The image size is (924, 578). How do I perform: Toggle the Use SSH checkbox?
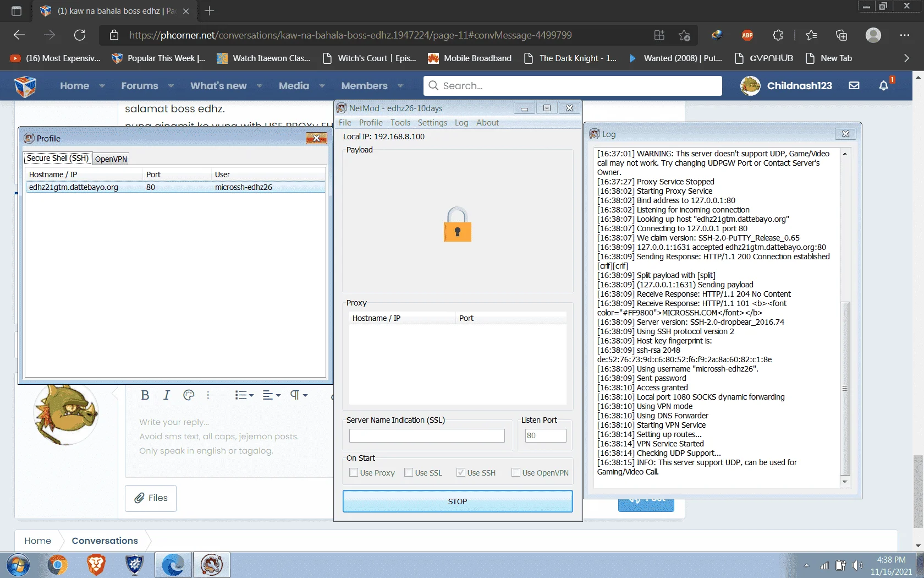pyautogui.click(x=461, y=472)
